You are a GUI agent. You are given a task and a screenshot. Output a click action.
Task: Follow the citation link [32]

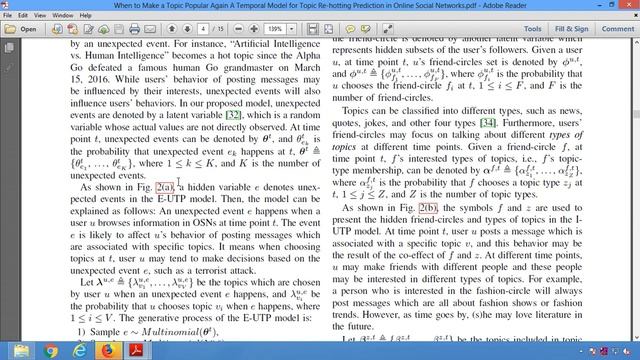coord(233,115)
